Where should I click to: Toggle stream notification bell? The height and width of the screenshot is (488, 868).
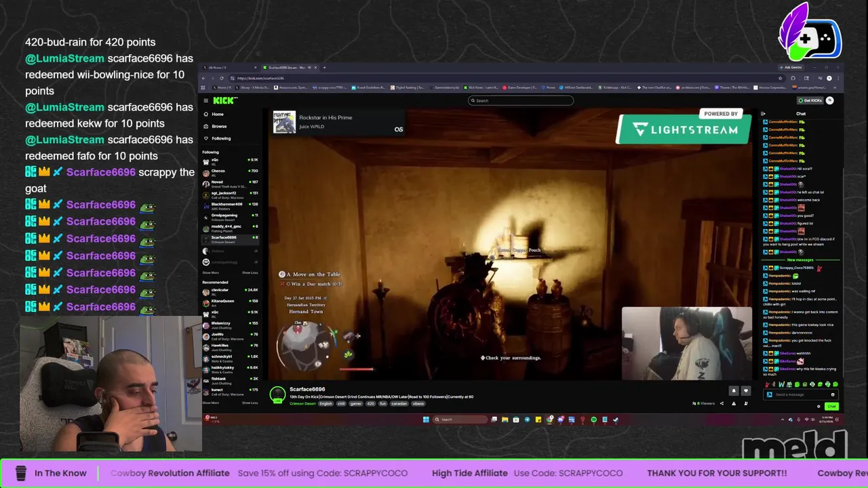click(733, 391)
